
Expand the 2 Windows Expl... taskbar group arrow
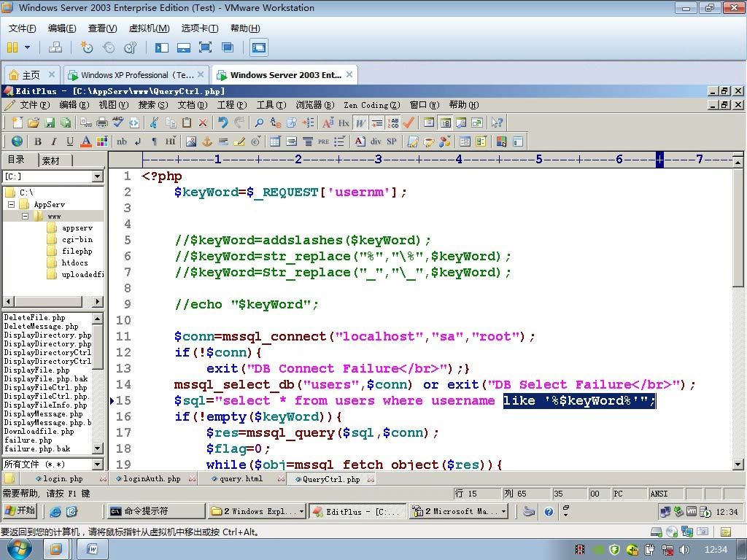click(301, 511)
